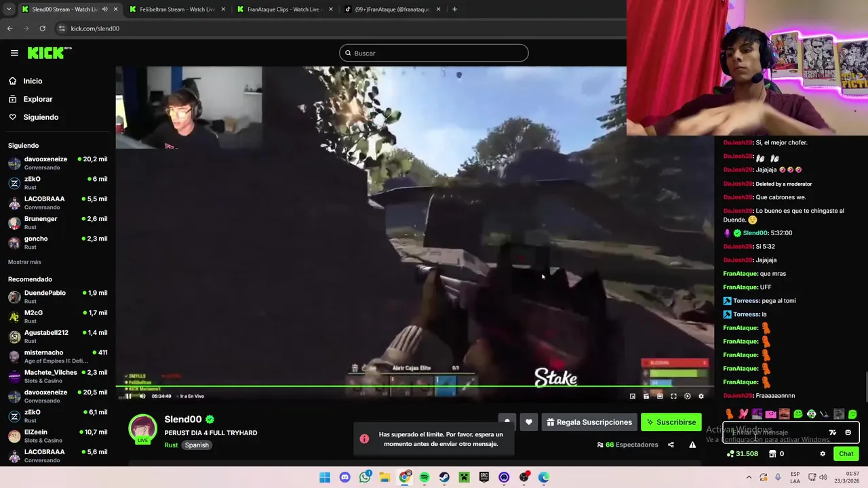Toggle mini player mode icon
The image size is (868, 488).
point(633,396)
